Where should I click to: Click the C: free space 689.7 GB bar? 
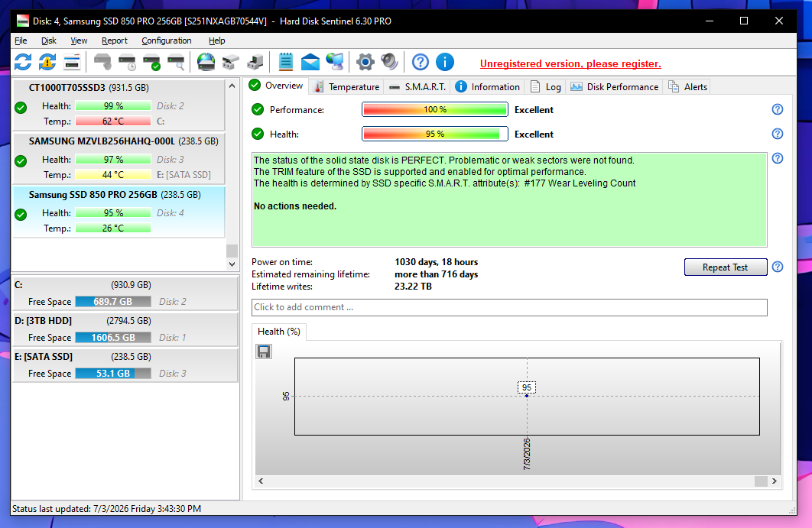[113, 301]
